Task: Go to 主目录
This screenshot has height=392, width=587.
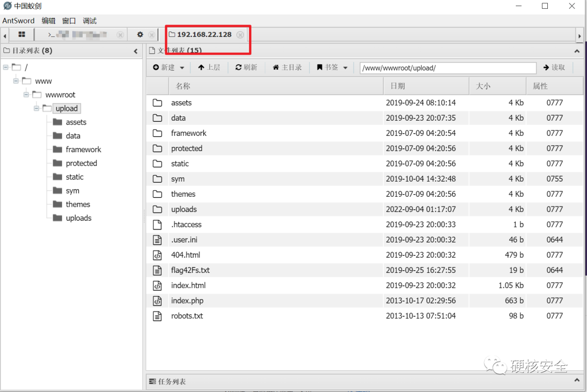Action: (287, 67)
